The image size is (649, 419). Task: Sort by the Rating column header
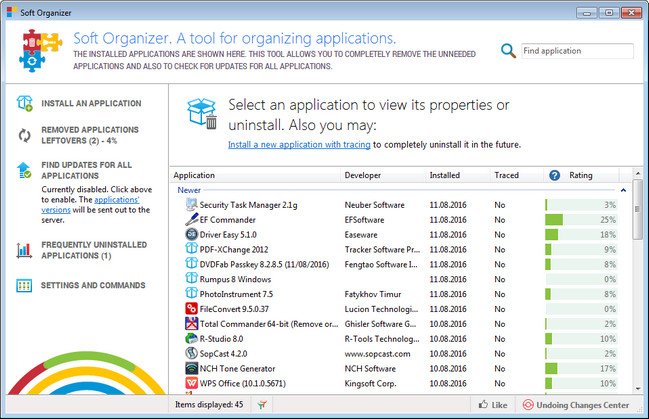[581, 176]
